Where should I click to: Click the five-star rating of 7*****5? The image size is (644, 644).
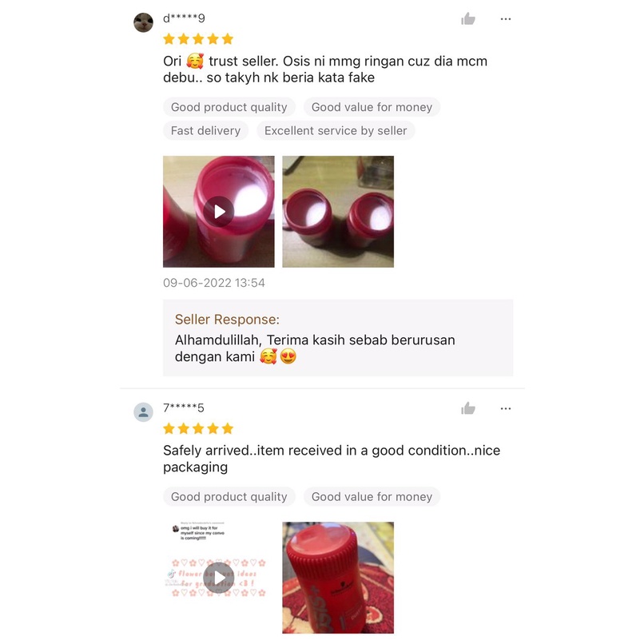[x=198, y=429]
